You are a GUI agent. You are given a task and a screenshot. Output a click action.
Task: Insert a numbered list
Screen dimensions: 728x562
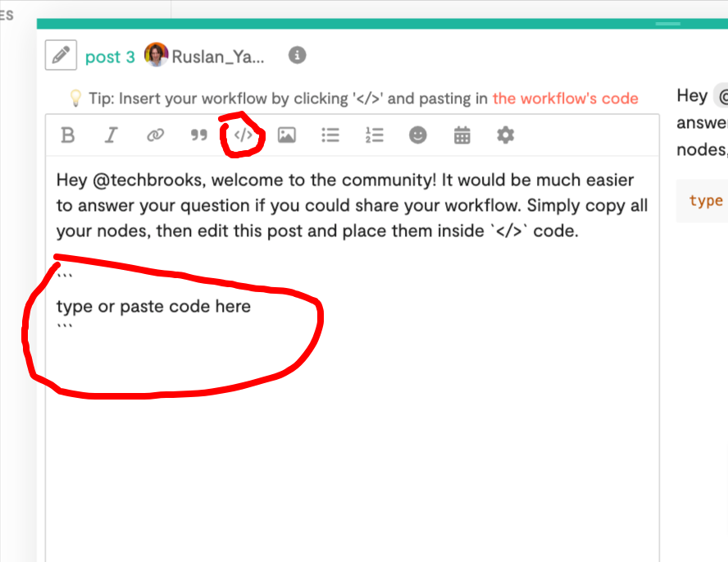(374, 135)
